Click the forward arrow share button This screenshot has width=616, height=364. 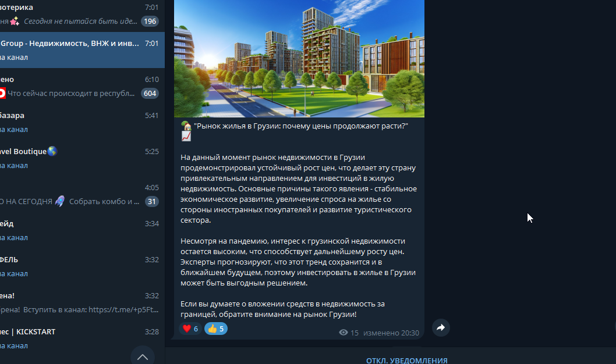441,327
